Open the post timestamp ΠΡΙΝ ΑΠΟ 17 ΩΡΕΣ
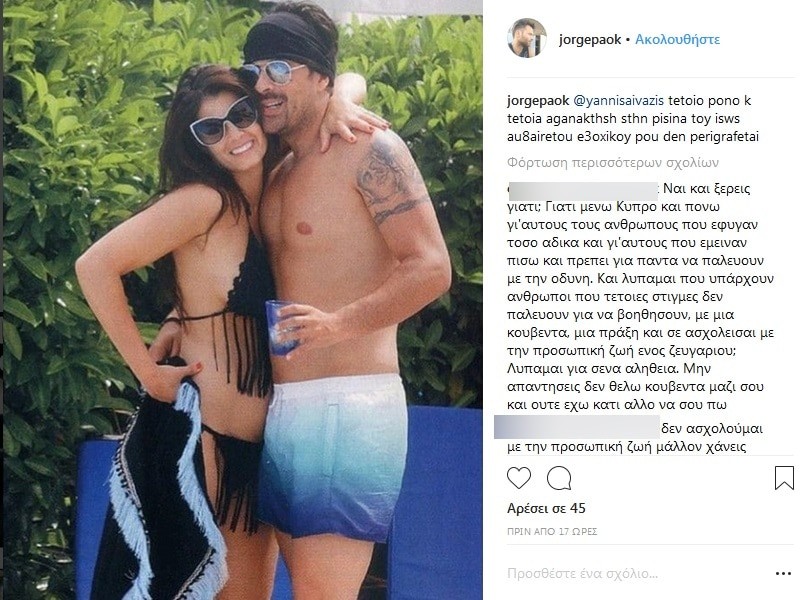The image size is (800, 600). click(552, 531)
